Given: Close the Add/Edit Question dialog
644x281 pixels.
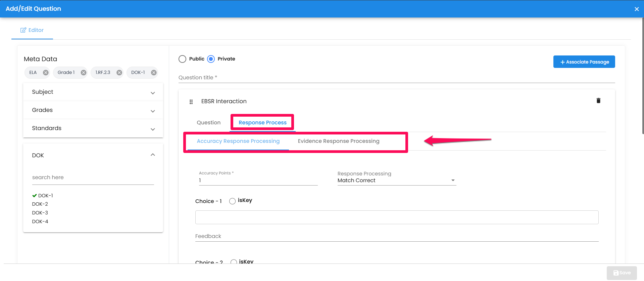Looking at the screenshot, I should (636, 9).
